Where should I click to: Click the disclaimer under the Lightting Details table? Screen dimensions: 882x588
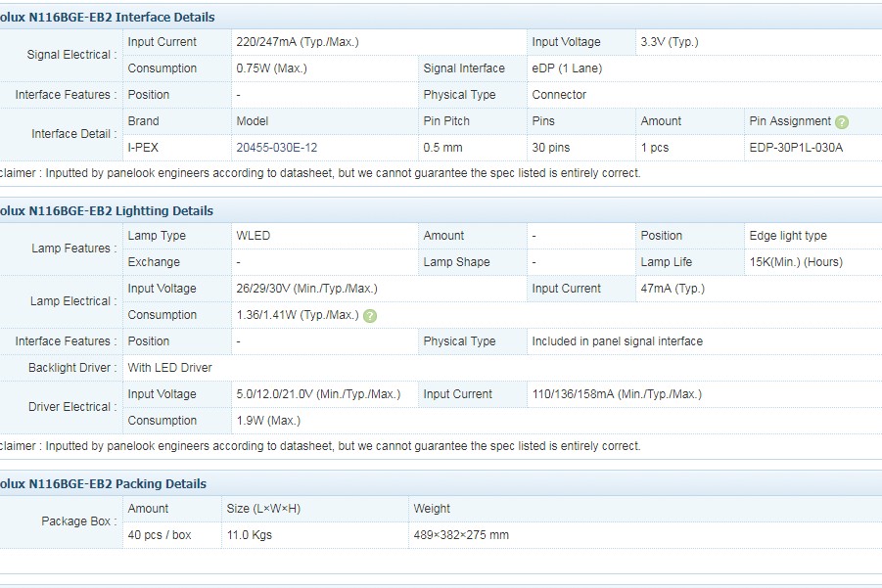[x=320, y=446]
